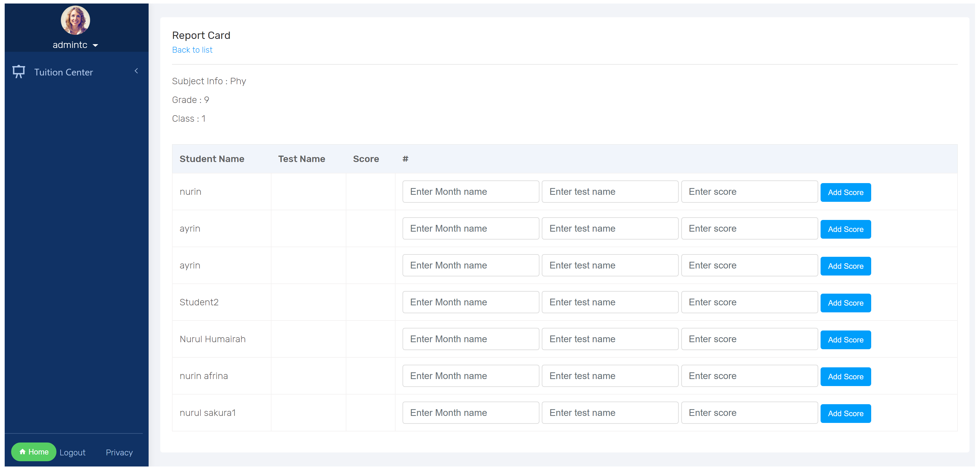980x470 pixels.
Task: Click the Logout link in sidebar footer
Action: [72, 452]
